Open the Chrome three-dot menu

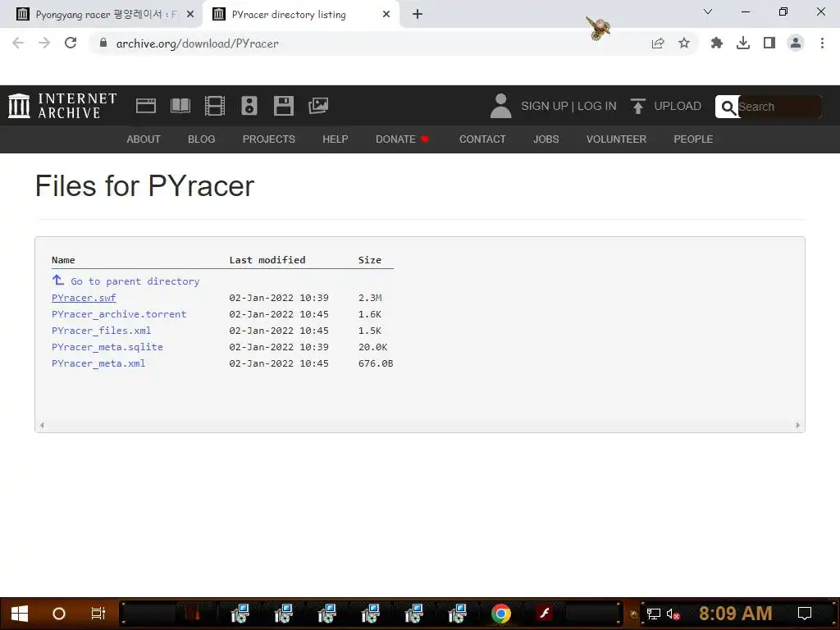(x=822, y=43)
